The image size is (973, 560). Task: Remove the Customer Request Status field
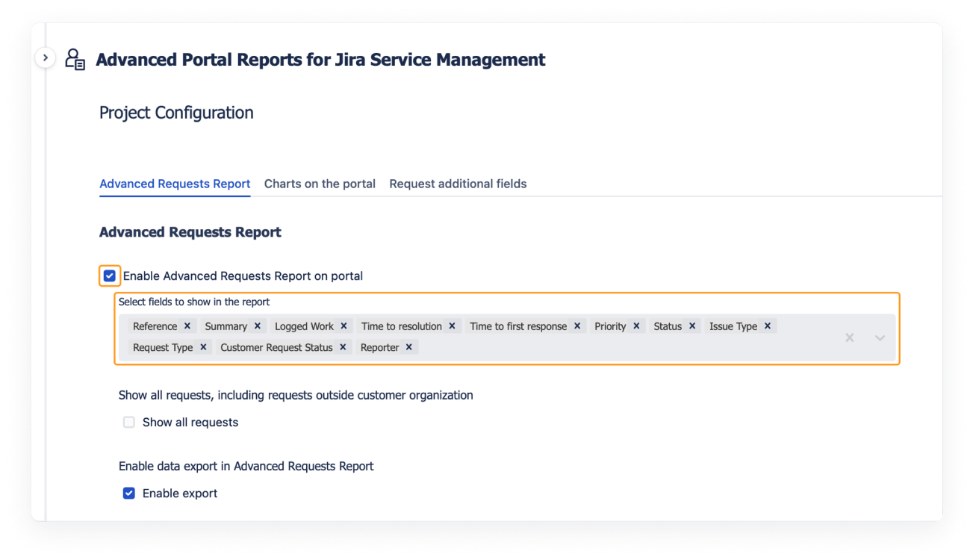pos(342,347)
